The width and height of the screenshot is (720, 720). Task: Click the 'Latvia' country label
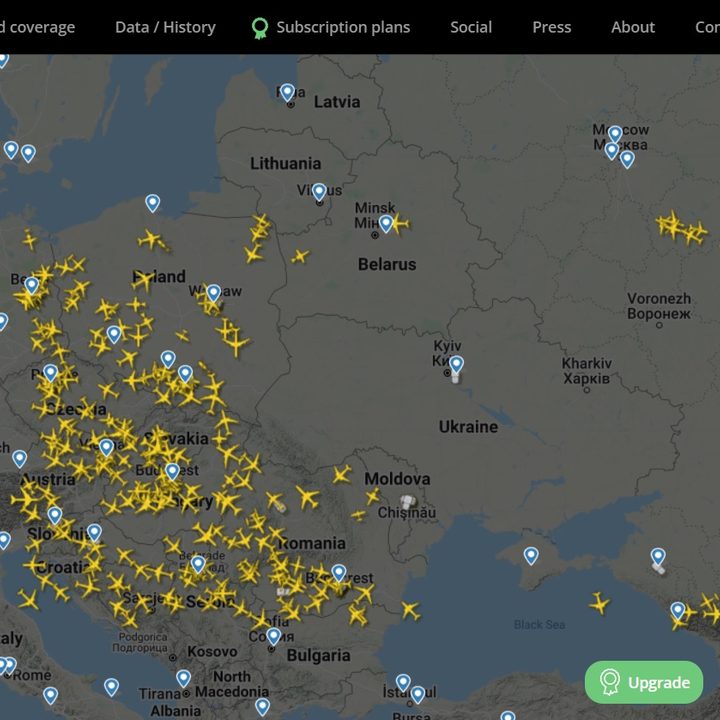337,102
